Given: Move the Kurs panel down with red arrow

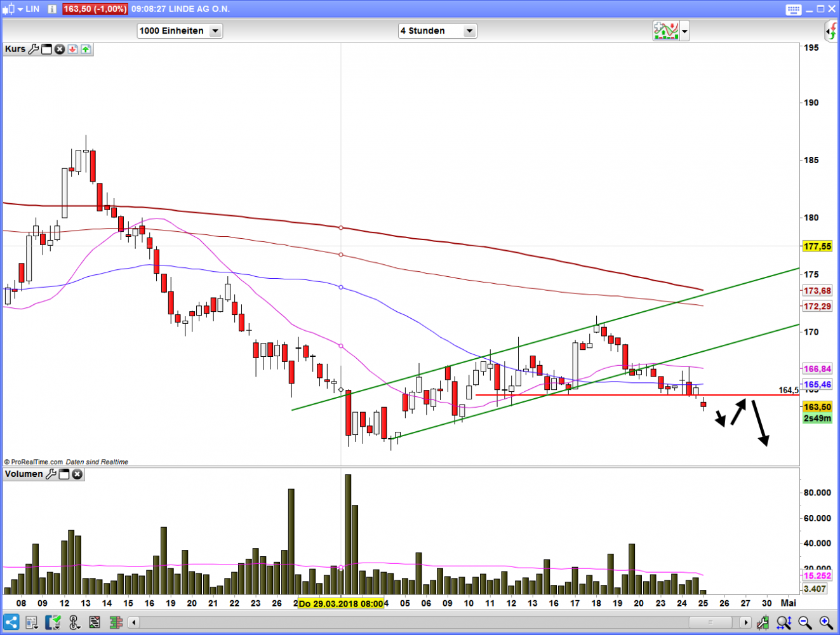Looking at the screenshot, I should (x=72, y=49).
